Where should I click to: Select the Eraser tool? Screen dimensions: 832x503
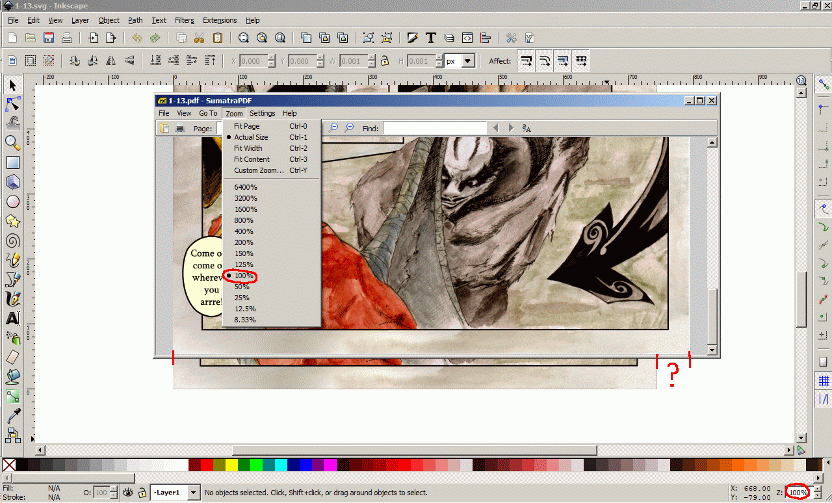13,357
